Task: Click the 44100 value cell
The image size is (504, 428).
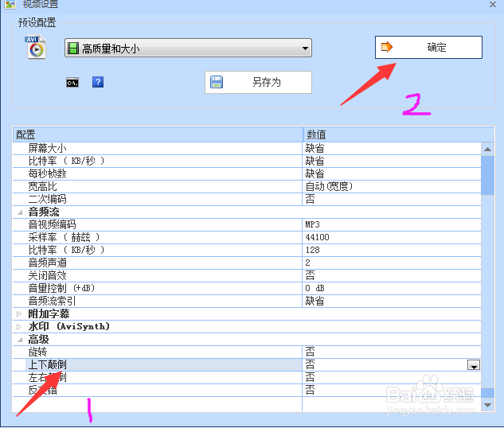Action: click(392, 237)
